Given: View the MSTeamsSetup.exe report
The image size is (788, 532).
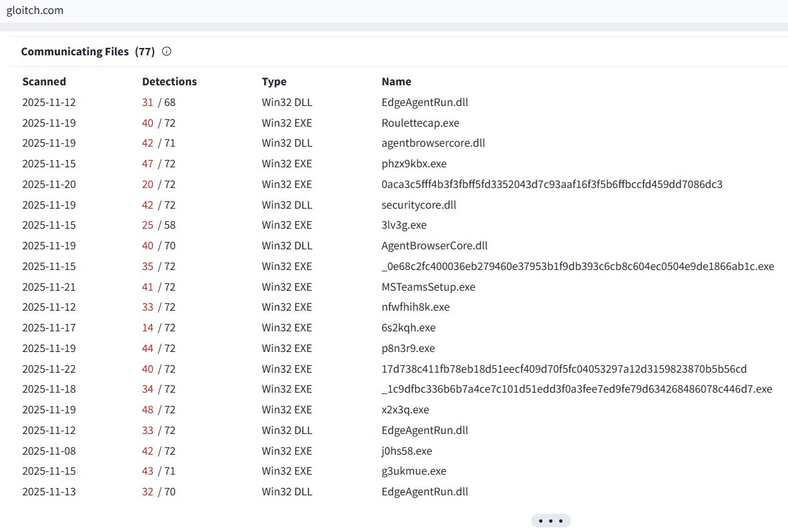Looking at the screenshot, I should (x=428, y=287).
